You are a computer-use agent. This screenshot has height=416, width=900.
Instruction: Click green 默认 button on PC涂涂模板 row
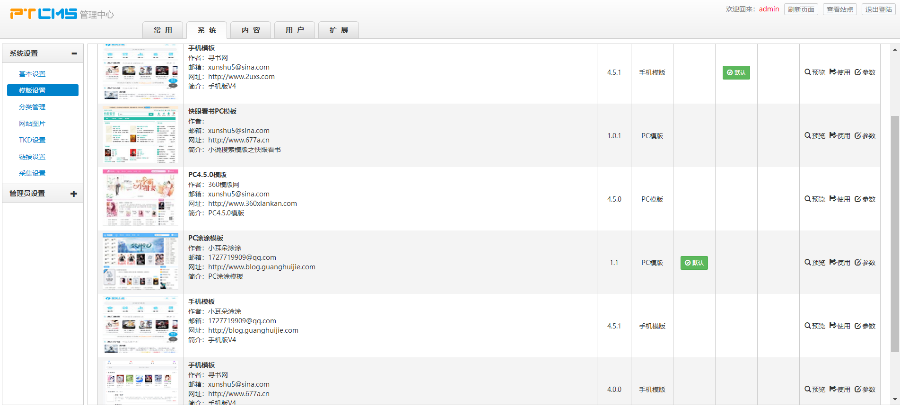point(694,263)
